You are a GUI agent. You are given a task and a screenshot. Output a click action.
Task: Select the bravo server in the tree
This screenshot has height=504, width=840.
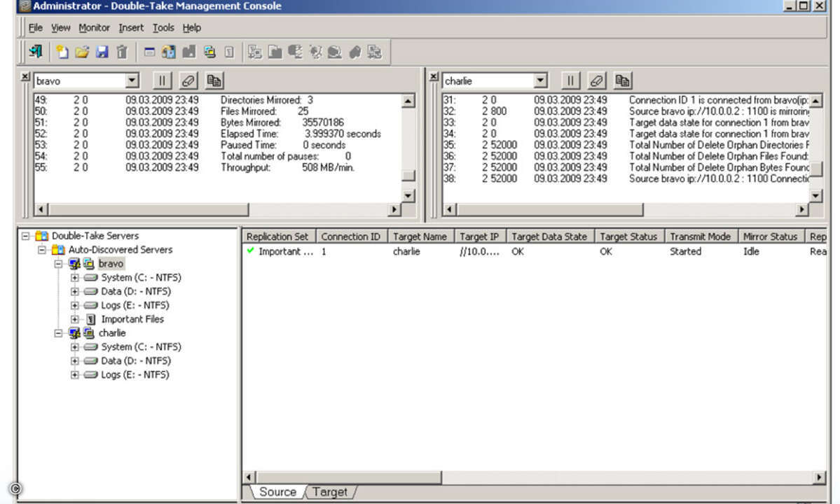[x=111, y=263]
